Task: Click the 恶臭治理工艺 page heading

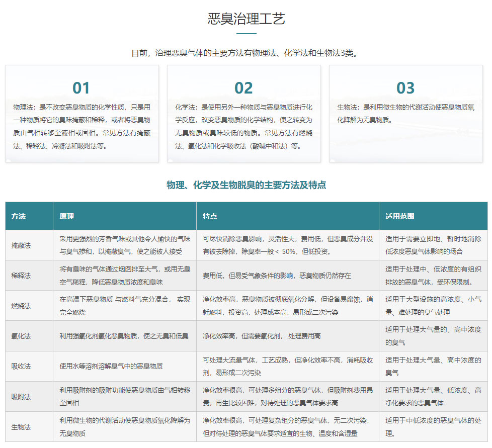Action: click(x=246, y=19)
